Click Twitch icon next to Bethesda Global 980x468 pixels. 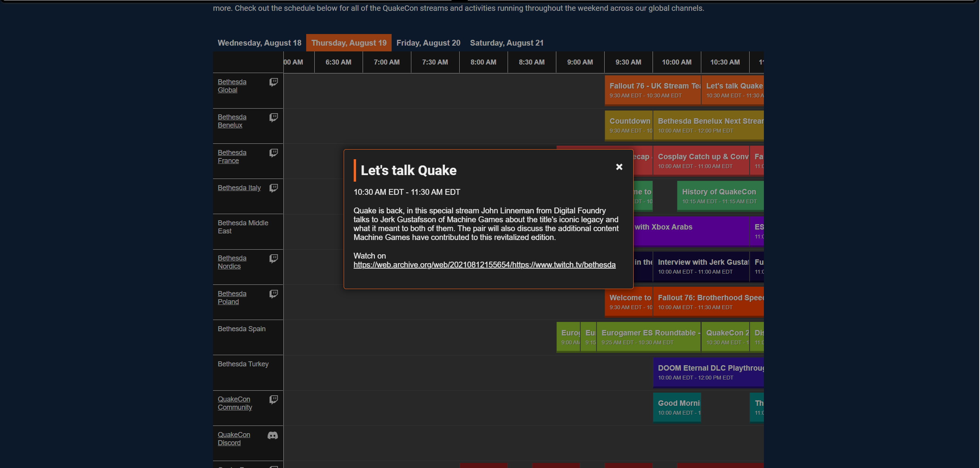(x=273, y=82)
